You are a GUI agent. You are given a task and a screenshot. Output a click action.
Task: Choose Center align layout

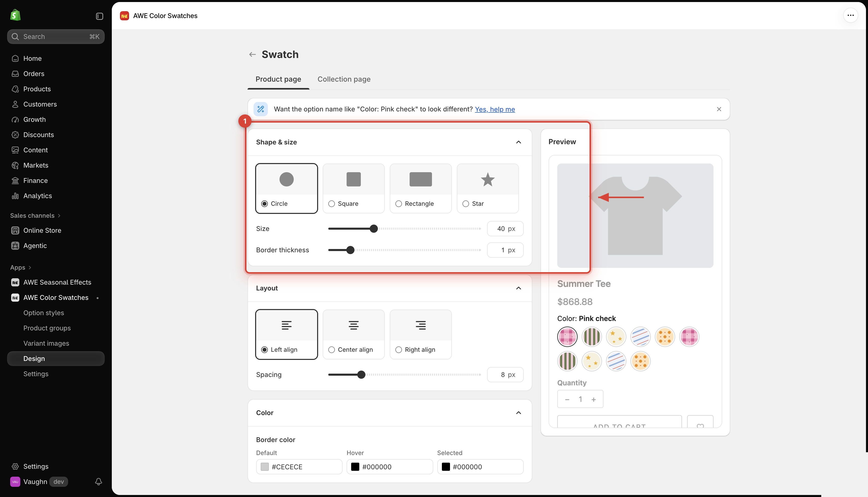point(353,334)
